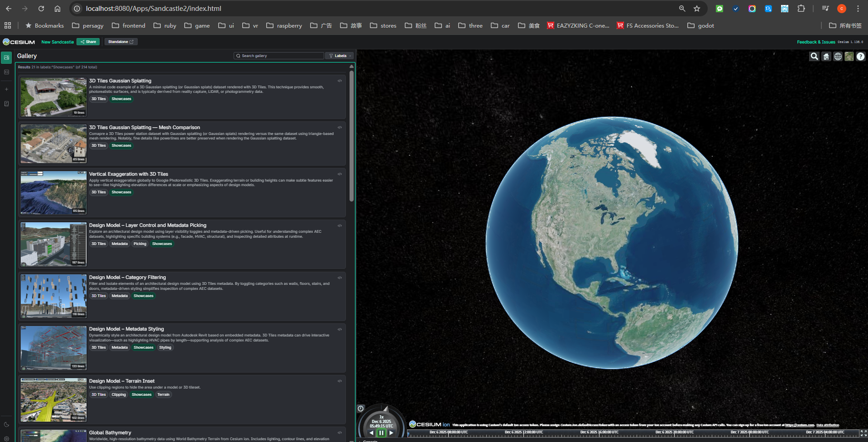Viewport: 868px width, 442px height.
Task: Toggle Terrain label on Terrain Inset card
Action: pyautogui.click(x=163, y=395)
